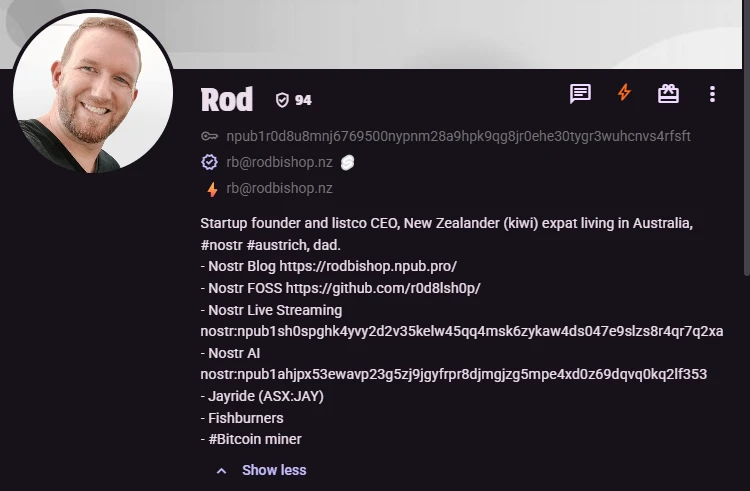Open the github.com/r0d8lsh0p link

pos(383,288)
